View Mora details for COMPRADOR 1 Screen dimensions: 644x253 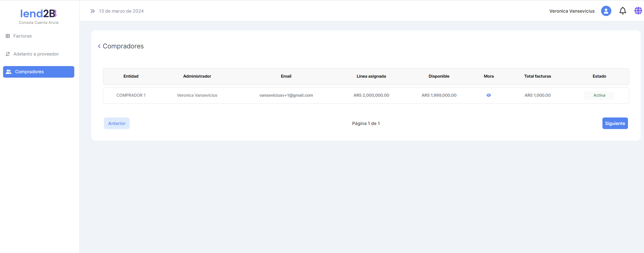pyautogui.click(x=489, y=95)
